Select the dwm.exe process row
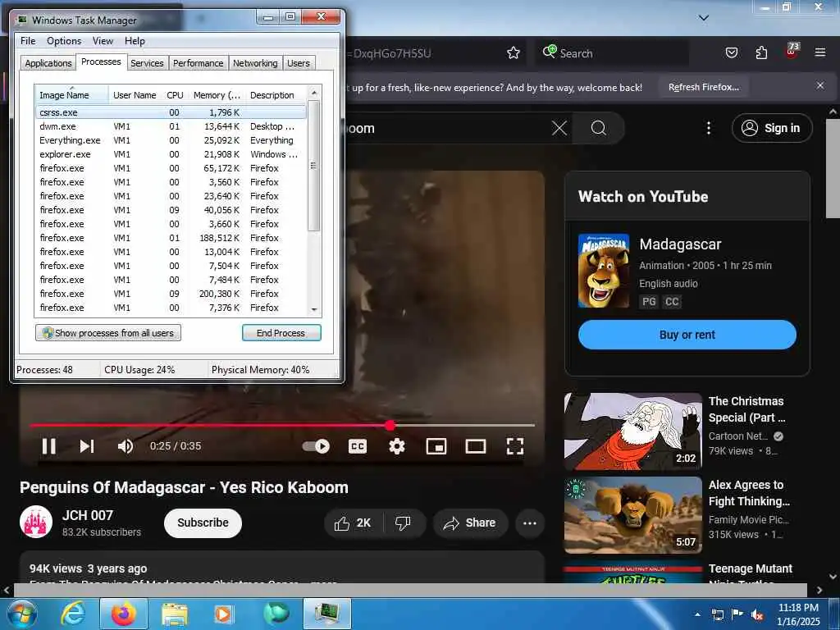 (171, 126)
